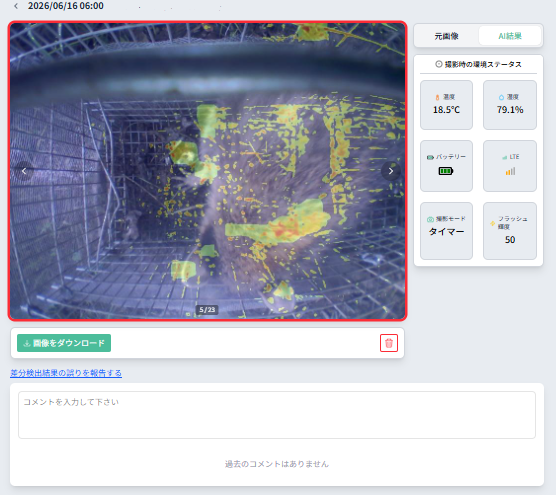Screen dimensions: 556x495
Task: Click the バッテリー label
Action: click(451, 156)
